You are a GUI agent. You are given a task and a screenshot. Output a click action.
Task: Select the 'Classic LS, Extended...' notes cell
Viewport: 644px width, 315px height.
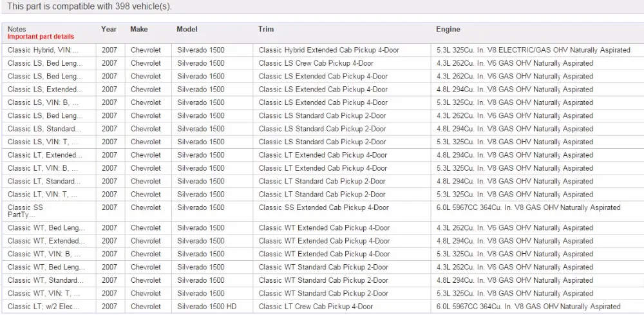coord(49,90)
